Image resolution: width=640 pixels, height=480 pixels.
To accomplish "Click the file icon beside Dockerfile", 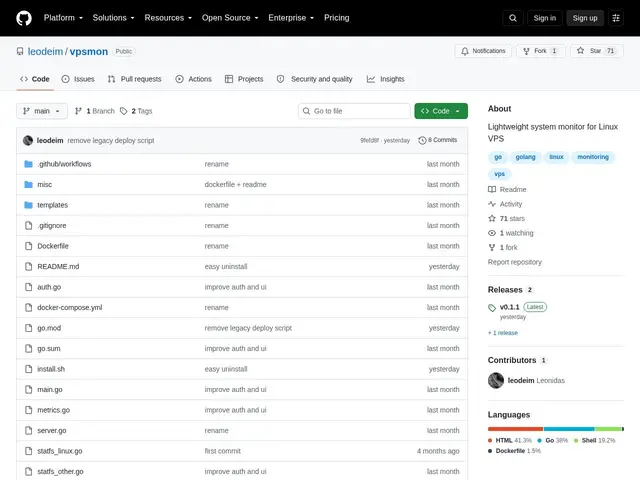I will coord(28,246).
